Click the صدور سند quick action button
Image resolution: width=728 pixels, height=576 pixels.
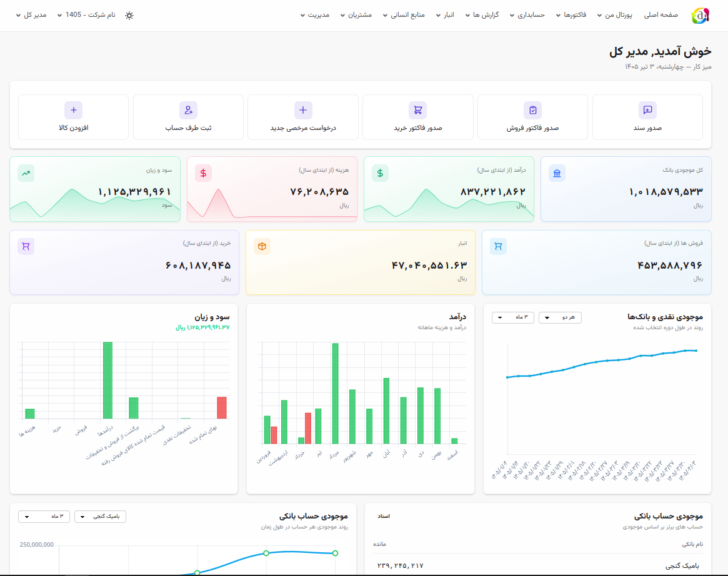647,117
